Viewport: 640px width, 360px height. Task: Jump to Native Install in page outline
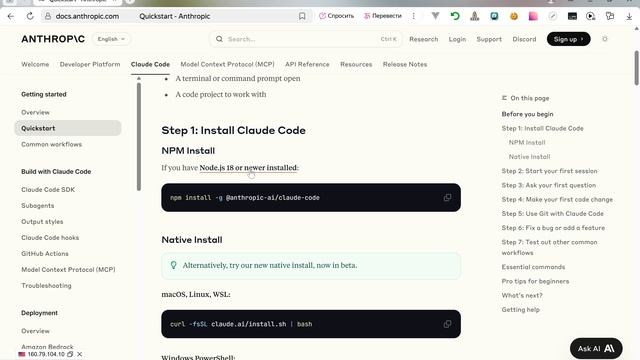coord(529,157)
